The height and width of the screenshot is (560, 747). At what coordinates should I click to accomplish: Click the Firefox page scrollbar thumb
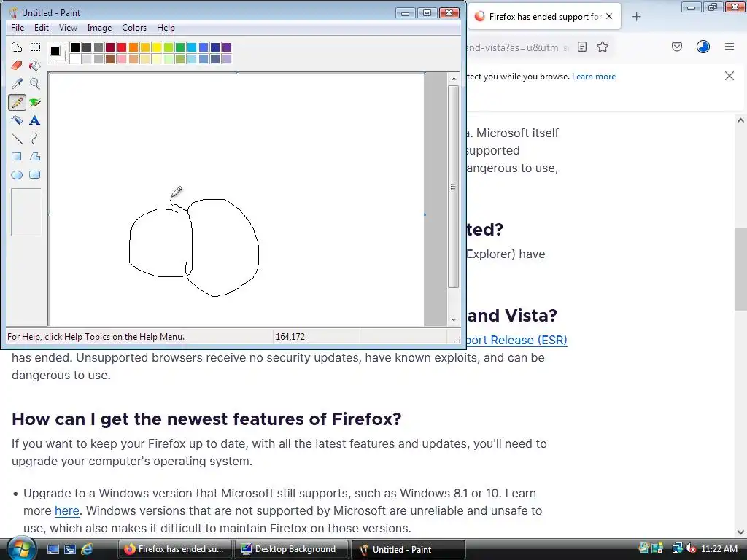740,270
